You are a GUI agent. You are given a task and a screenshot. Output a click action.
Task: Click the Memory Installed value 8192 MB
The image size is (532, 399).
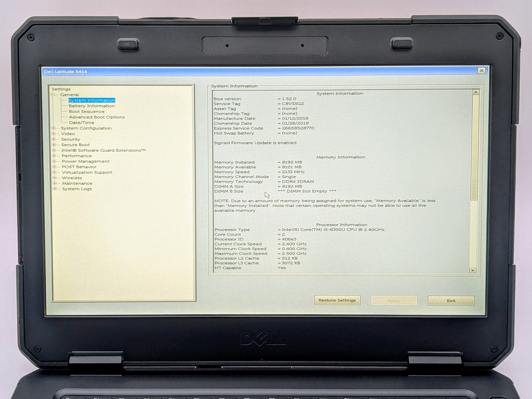(x=292, y=162)
